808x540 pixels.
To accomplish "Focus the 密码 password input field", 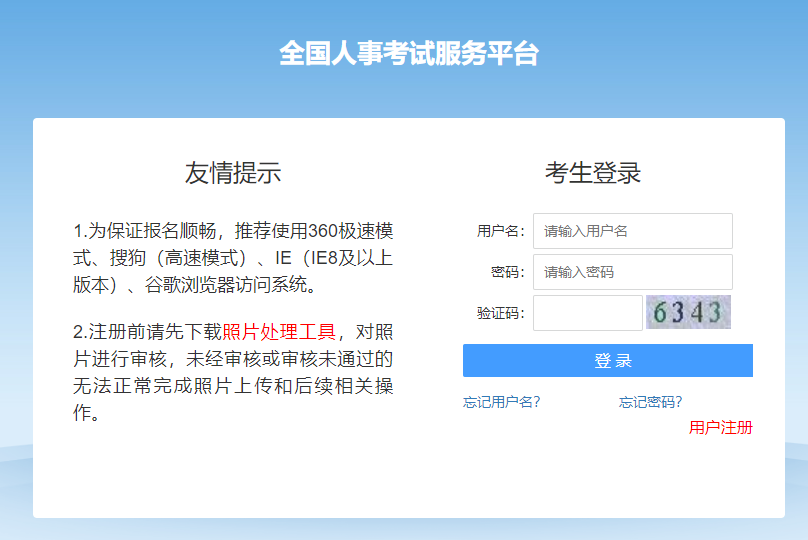I will pos(632,272).
